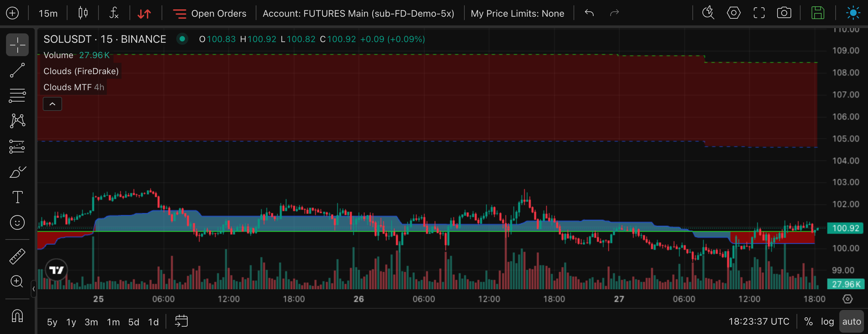The width and height of the screenshot is (868, 334).
Task: Open timezone menu at 18:23:37 UTC
Action: (x=759, y=322)
